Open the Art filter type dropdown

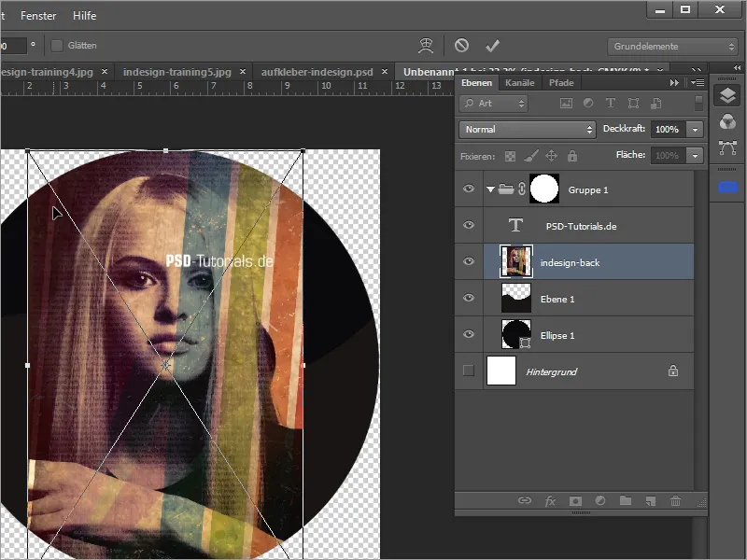click(x=494, y=104)
